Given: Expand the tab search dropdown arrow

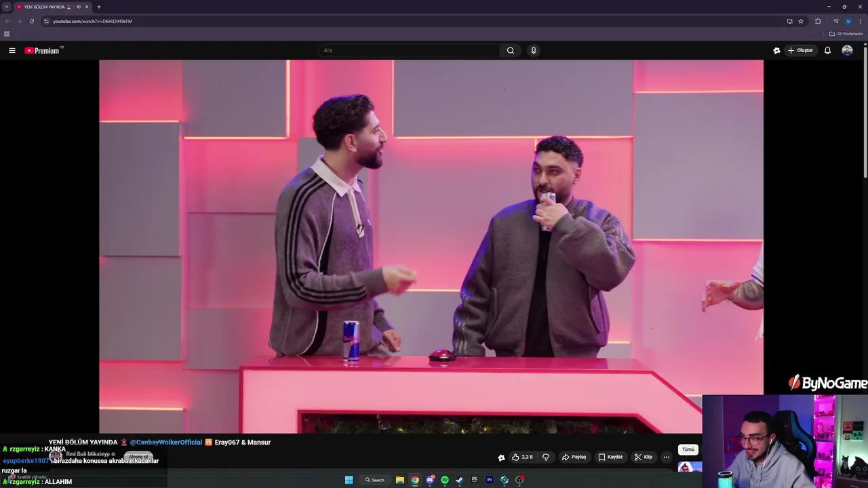Looking at the screenshot, I should coord(6,7).
